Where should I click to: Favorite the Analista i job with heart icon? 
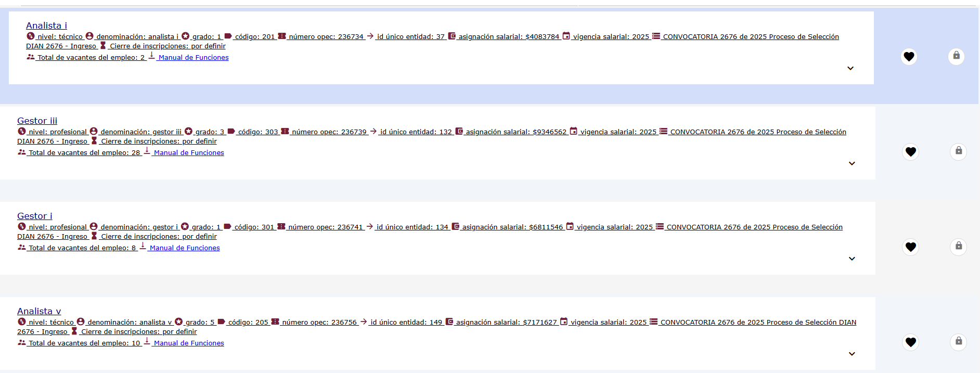pyautogui.click(x=909, y=56)
